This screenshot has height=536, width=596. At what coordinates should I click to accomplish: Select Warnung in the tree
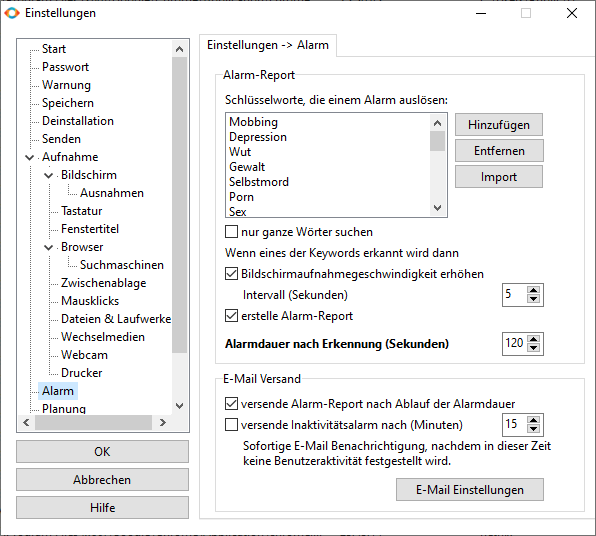point(66,85)
